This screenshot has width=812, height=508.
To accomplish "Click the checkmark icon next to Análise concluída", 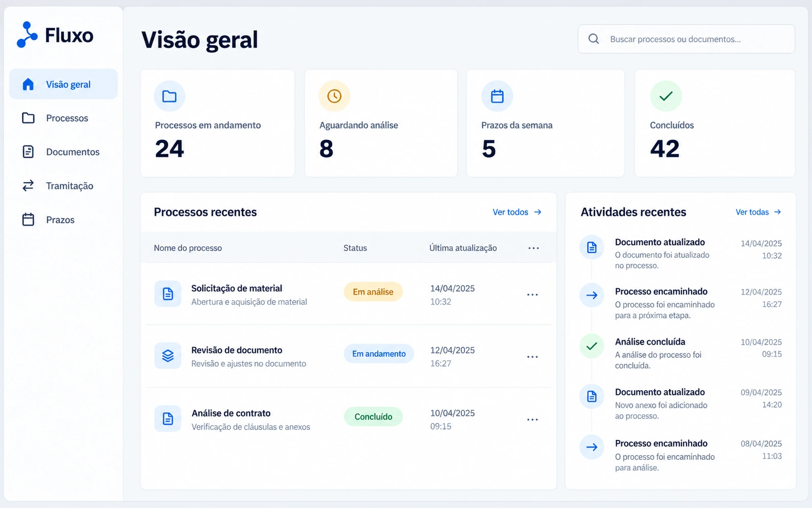I will coord(592,346).
